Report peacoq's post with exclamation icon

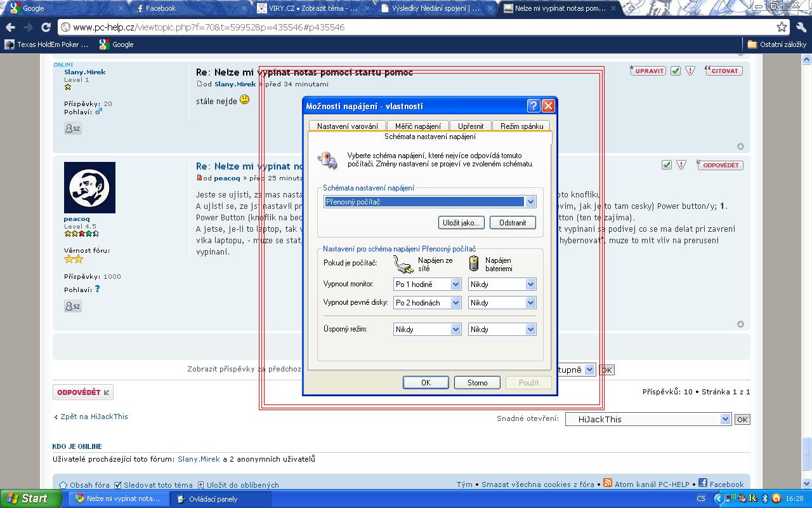click(681, 164)
